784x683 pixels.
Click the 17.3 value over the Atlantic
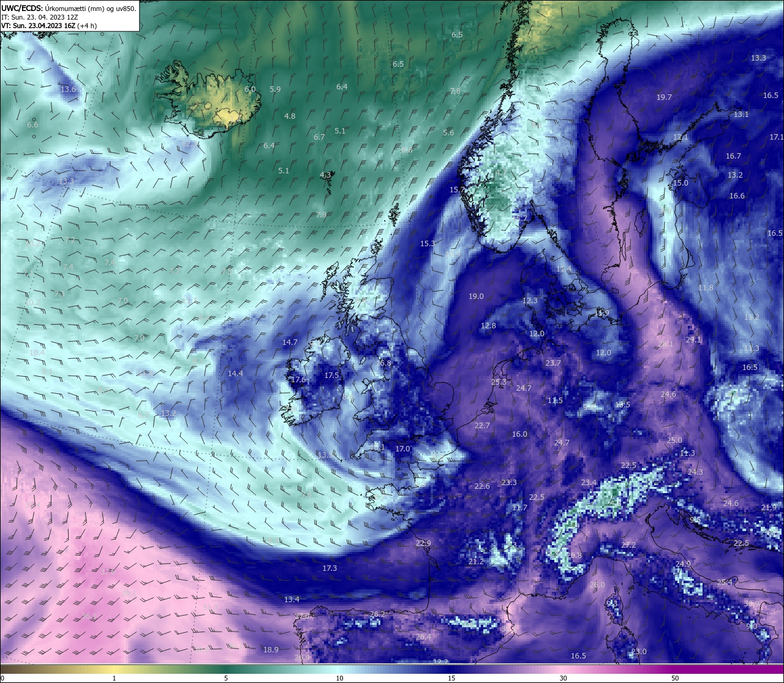330,568
